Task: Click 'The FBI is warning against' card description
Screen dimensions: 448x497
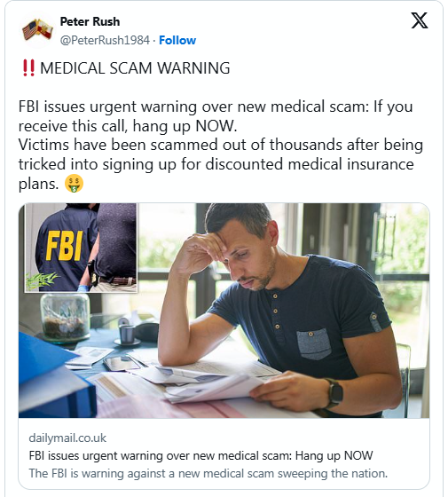Action: pos(208,474)
